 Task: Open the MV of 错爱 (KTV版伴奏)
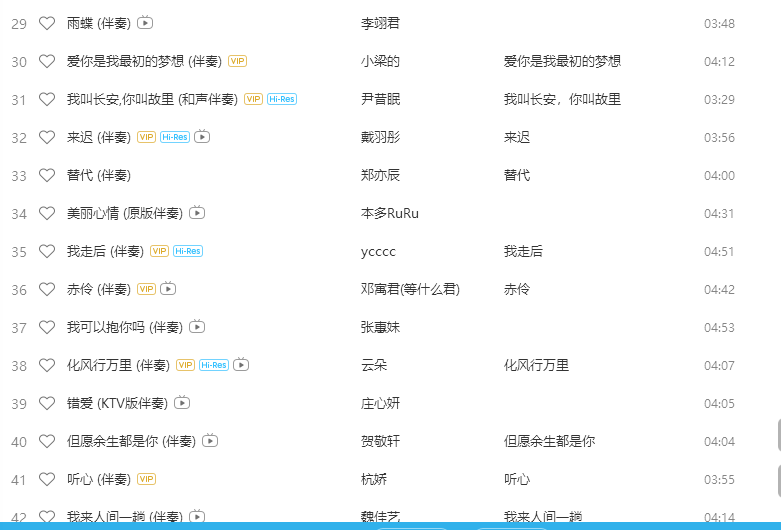[181, 403]
